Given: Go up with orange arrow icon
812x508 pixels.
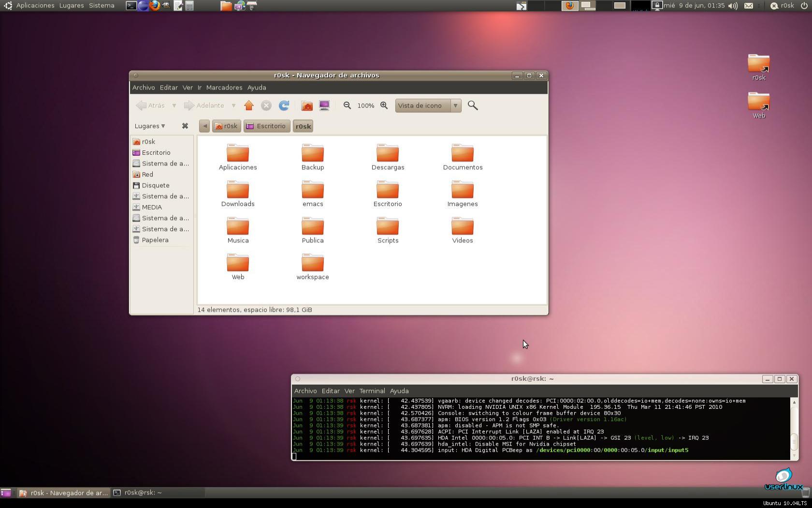Looking at the screenshot, I should (249, 105).
